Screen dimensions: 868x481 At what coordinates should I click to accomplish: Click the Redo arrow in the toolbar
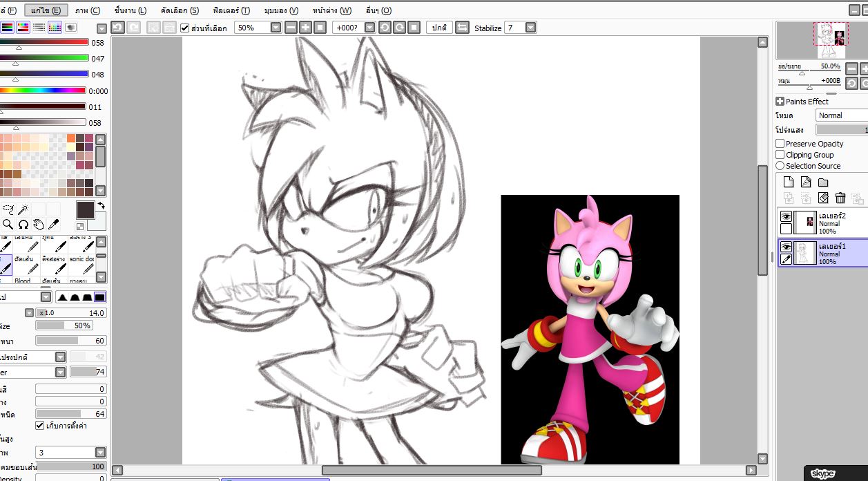pyautogui.click(x=133, y=27)
